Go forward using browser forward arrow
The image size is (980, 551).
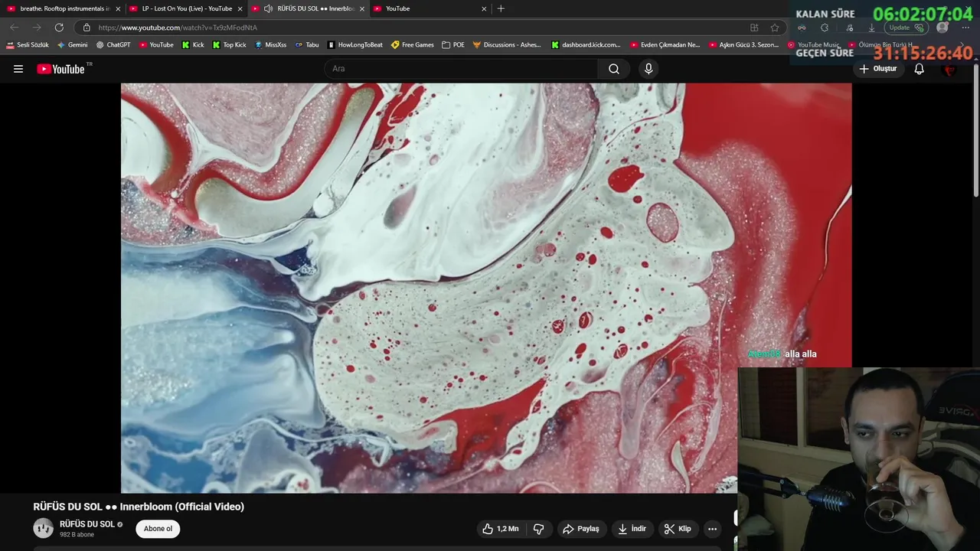click(x=36, y=28)
